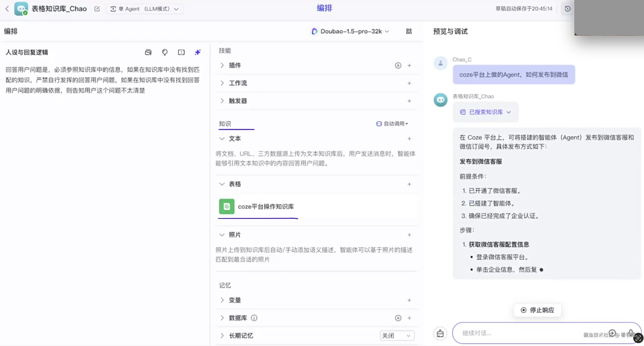Open version history via the clock icon

click(567, 9)
